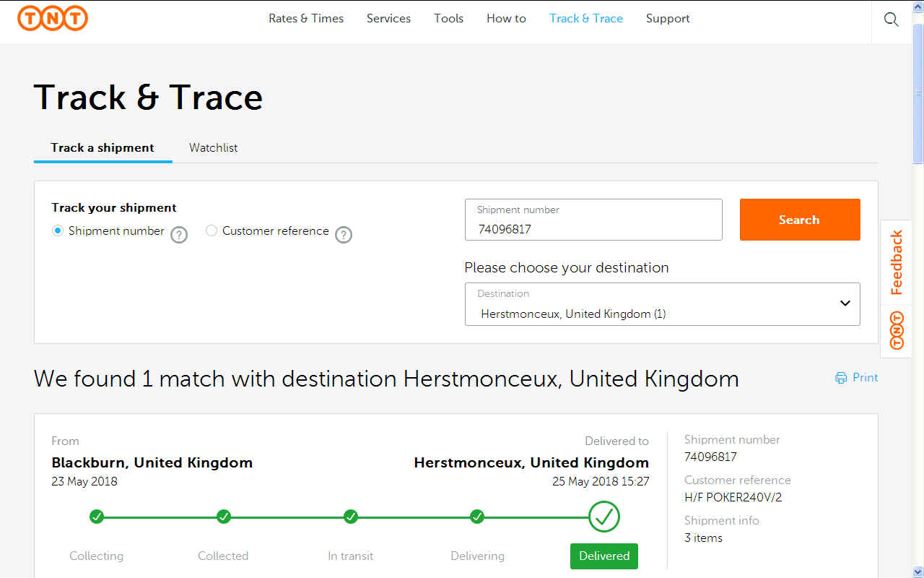This screenshot has height=578, width=924.
Task: Click TNT logo below Feedback tab
Action: pyautogui.click(x=897, y=330)
